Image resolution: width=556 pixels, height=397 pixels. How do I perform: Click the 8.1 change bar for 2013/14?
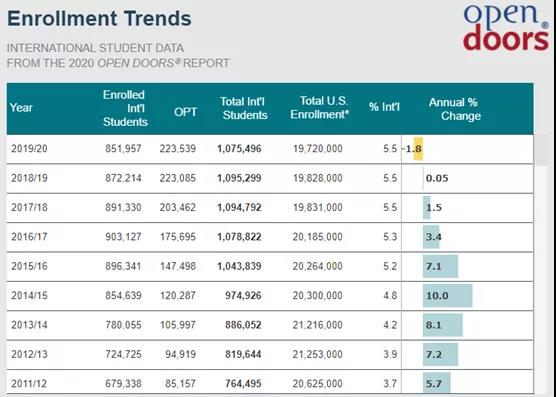pyautogui.click(x=443, y=325)
